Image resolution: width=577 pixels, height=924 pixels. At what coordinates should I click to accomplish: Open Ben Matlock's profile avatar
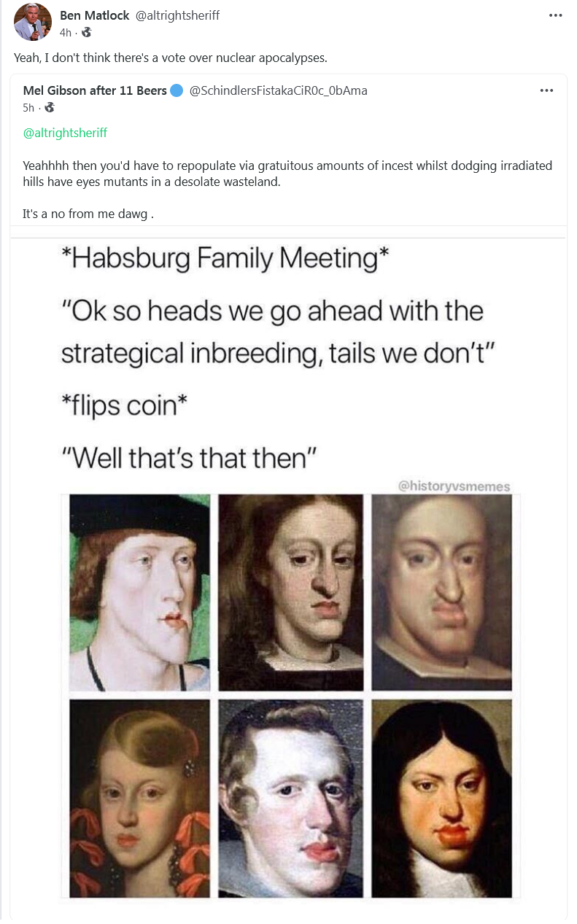pos(33,22)
